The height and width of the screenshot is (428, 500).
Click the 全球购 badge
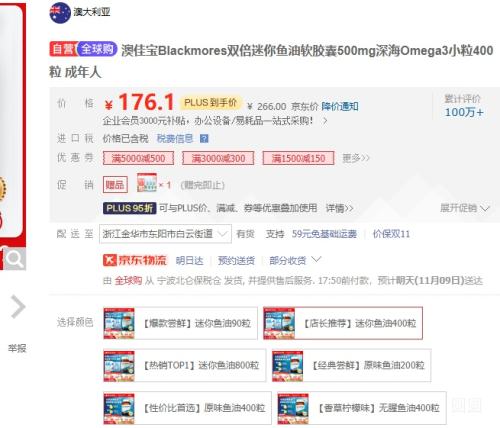(97, 49)
